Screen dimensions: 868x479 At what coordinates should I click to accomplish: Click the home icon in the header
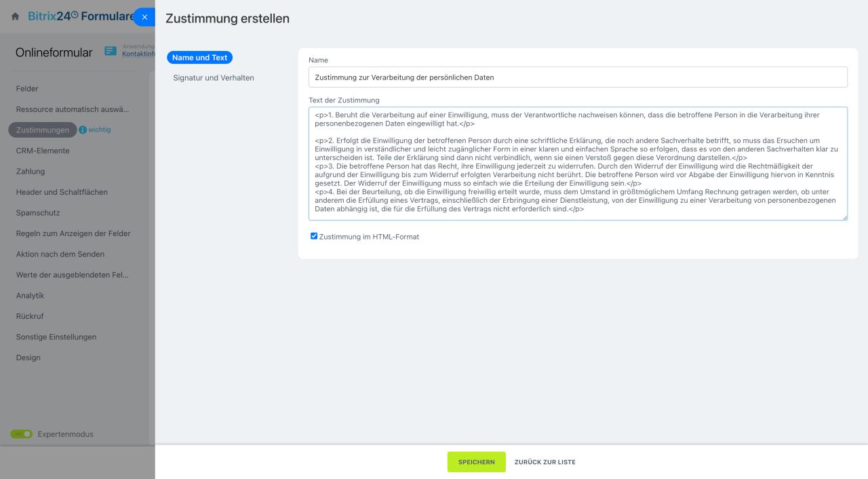click(16, 16)
